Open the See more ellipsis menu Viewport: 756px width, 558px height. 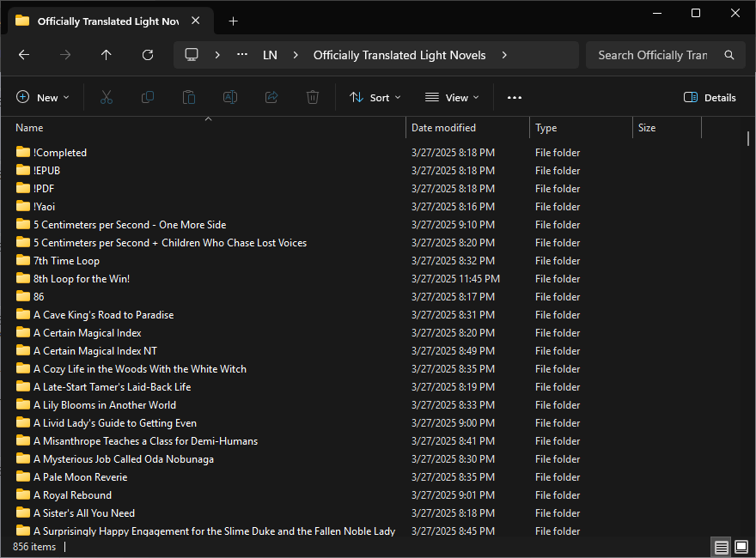[515, 98]
